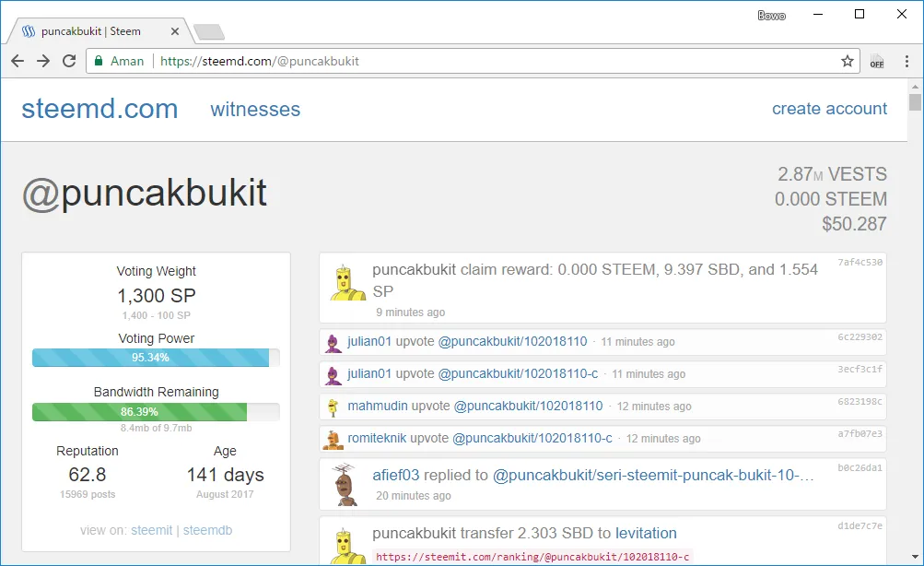Click the 0.000 STEEM balance

pos(830,199)
